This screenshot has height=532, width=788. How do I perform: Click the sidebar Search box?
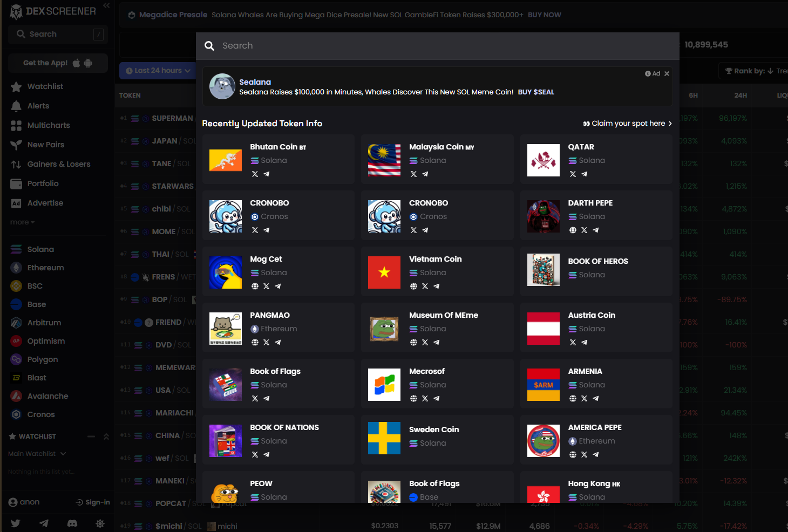click(58, 34)
